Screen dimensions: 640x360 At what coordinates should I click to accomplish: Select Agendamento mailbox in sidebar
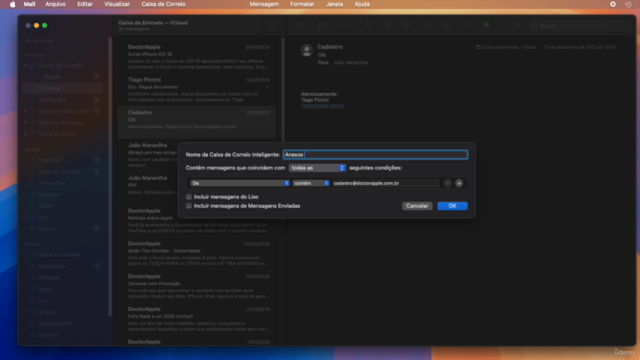tap(62, 323)
